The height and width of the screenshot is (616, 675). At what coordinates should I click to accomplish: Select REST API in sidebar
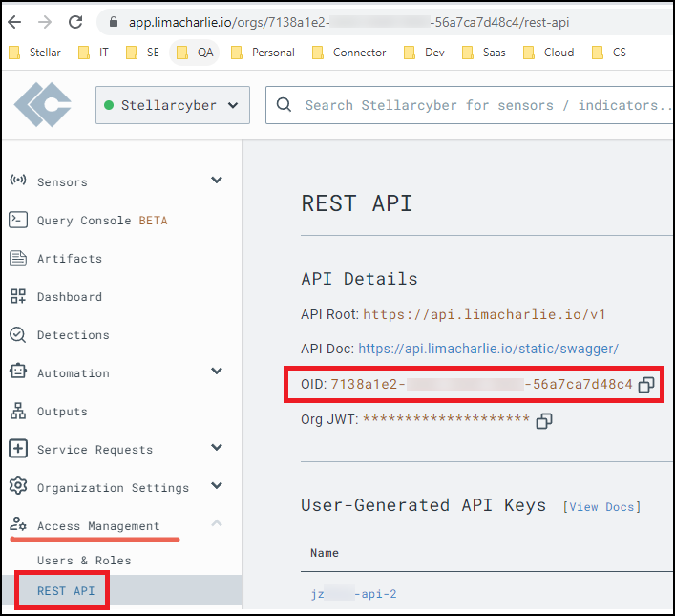coord(66,591)
